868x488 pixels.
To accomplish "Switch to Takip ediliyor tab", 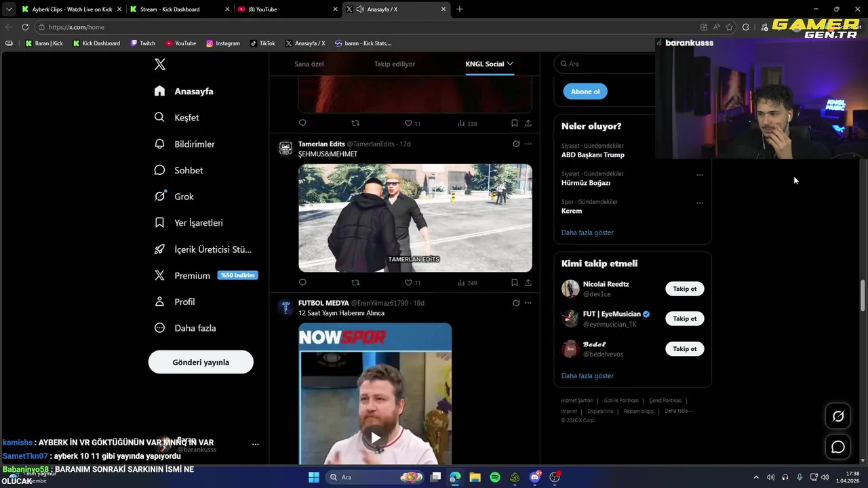I will click(x=395, y=64).
